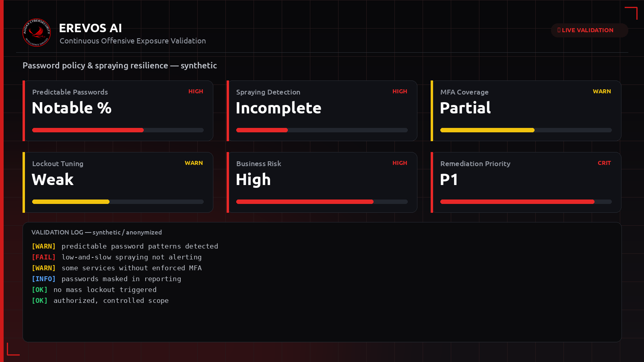644x362 pixels.
Task: Click the Spraying Detection progress bar
Action: (322, 130)
